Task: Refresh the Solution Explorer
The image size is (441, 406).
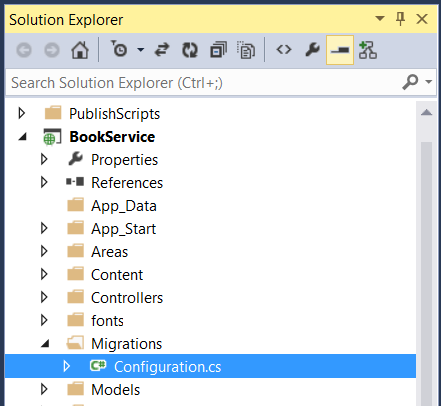Action: tap(190, 50)
